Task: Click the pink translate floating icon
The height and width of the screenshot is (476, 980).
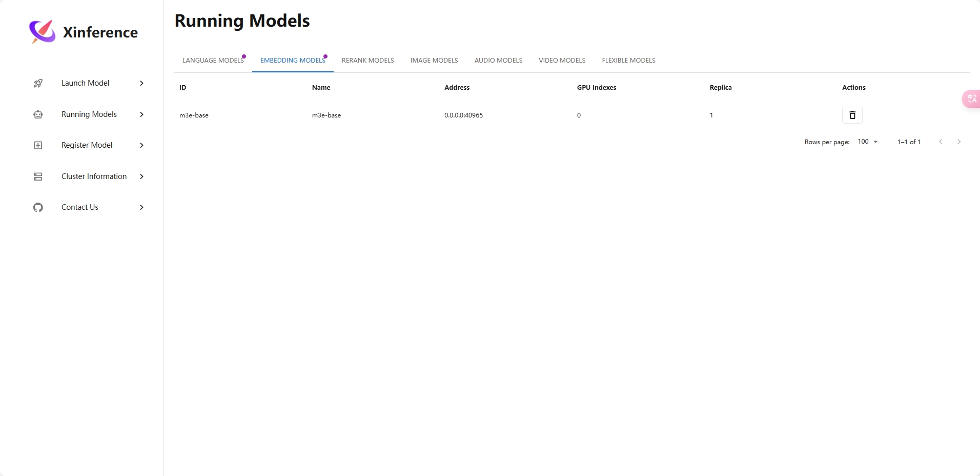Action: tap(971, 98)
